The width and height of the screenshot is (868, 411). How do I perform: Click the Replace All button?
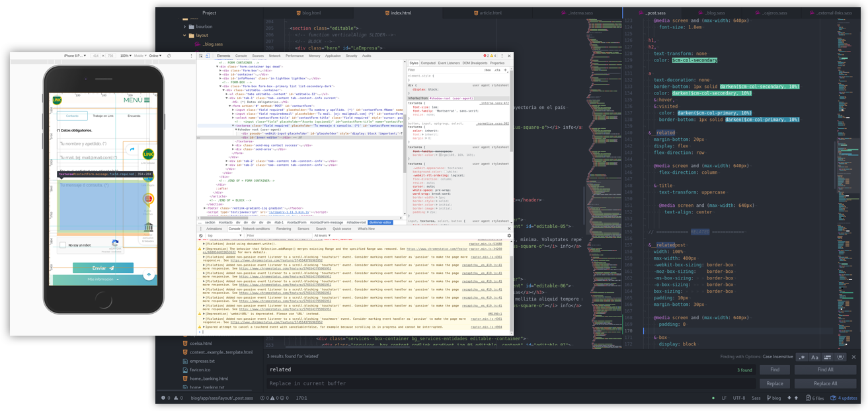coord(825,383)
